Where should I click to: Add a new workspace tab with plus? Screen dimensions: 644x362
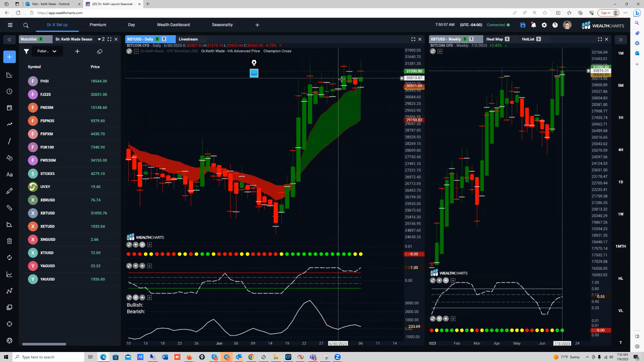257,25
